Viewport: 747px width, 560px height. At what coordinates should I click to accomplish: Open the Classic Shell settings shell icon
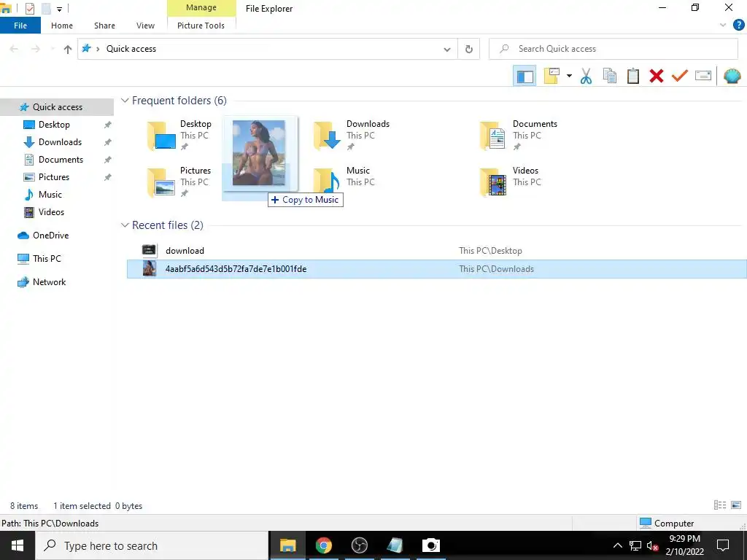[x=732, y=76]
